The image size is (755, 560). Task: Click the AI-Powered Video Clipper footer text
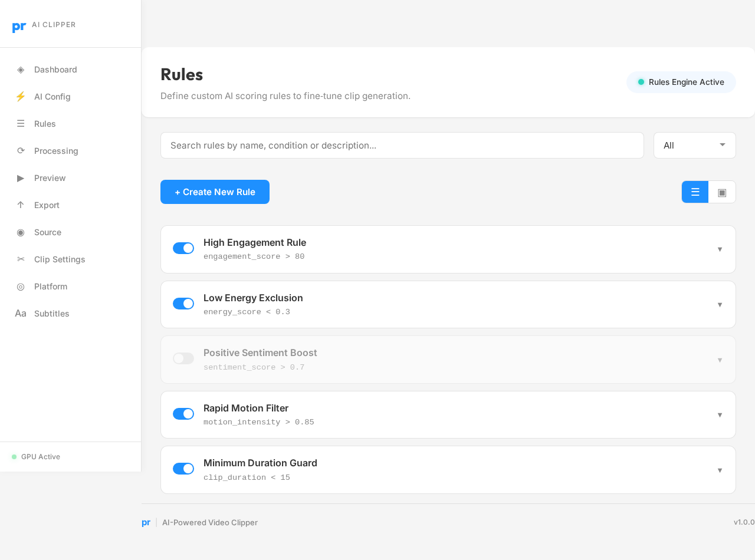point(210,522)
